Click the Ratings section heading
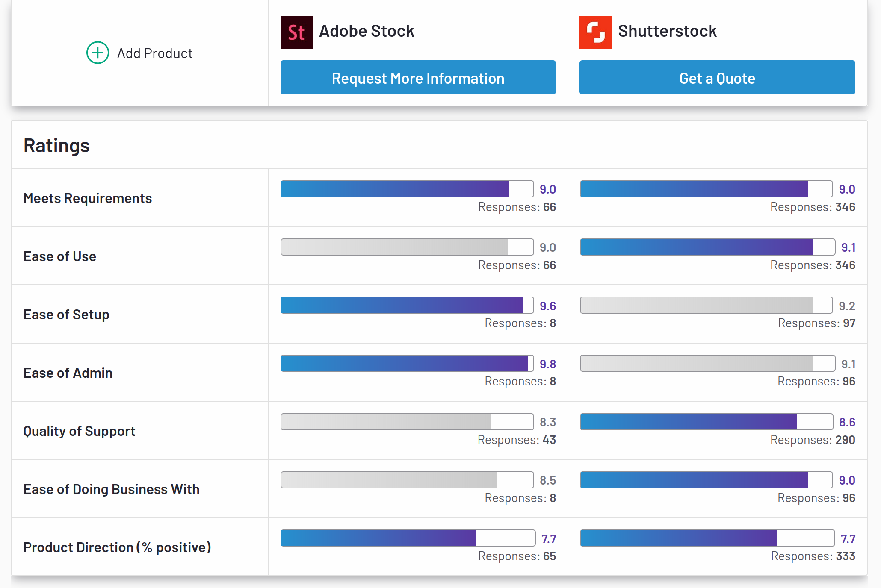Screen dimensions: 881x588 (56, 146)
